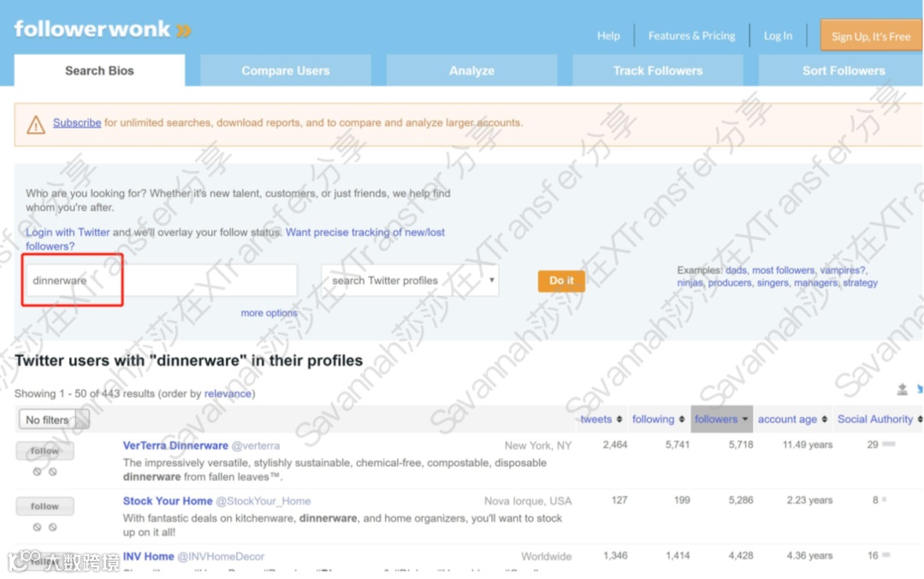Click the 'New York, NY' location text
The image size is (924, 579).
pyautogui.click(x=538, y=446)
